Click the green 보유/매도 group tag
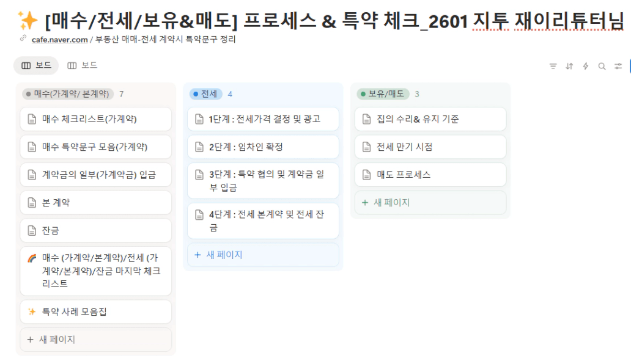The width and height of the screenshot is (631, 364). (383, 94)
